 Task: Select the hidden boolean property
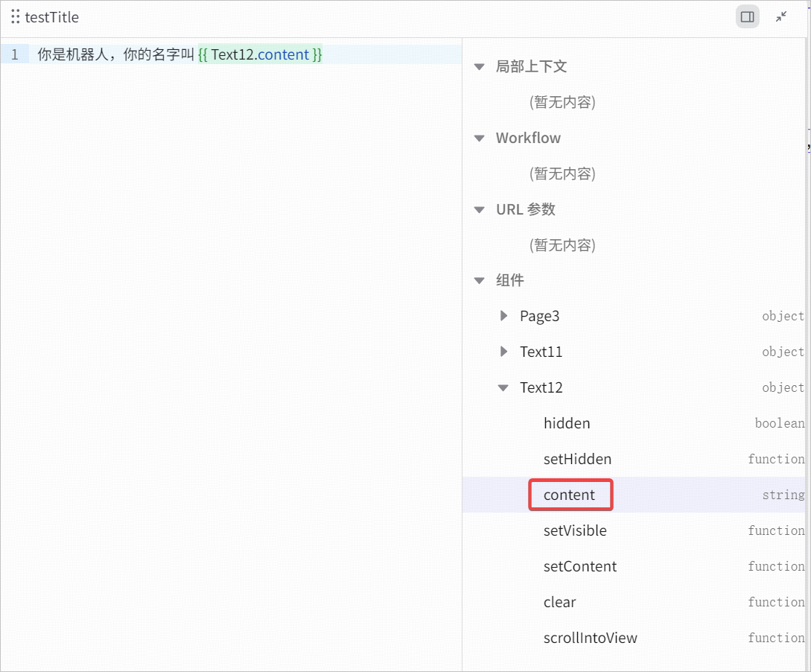tap(634, 423)
